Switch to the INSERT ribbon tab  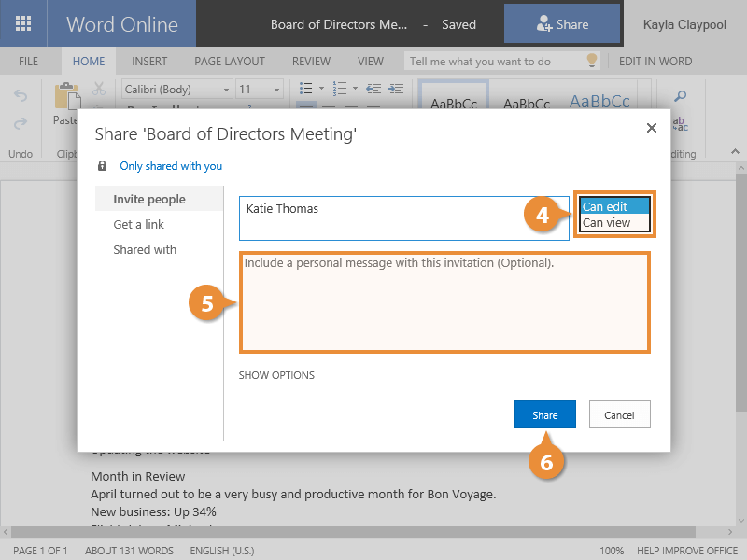(x=149, y=62)
